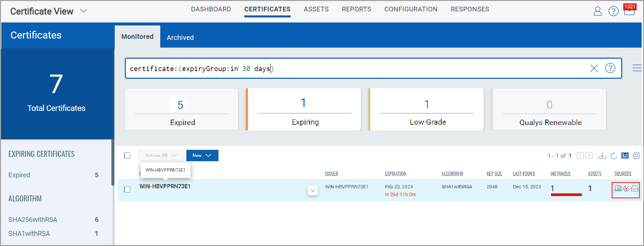Viewport: 644px width, 246px height.
Task: Open notifications inbox showing 1321
Action: coord(629,10)
